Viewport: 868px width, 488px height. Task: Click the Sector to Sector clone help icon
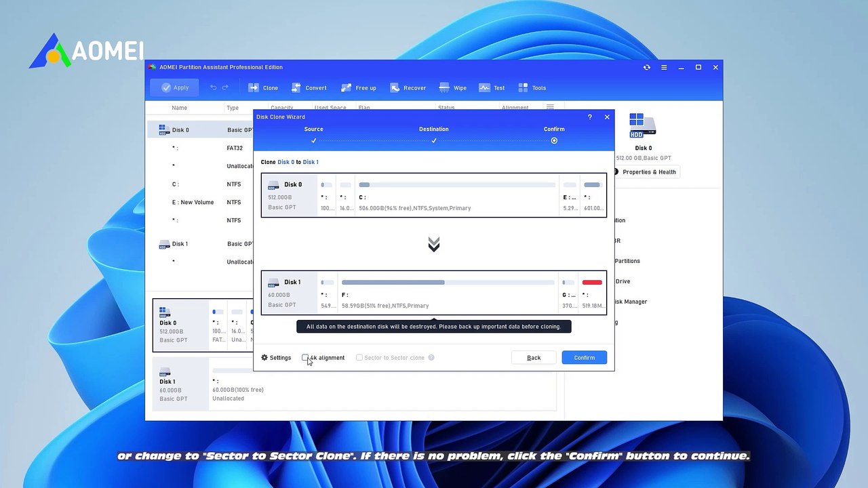pos(431,357)
